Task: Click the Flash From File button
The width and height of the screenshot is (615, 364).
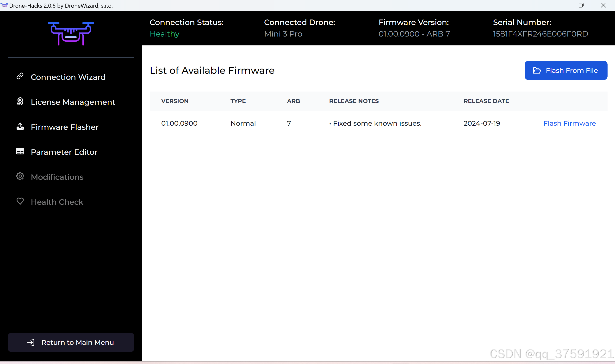Action: [x=566, y=70]
